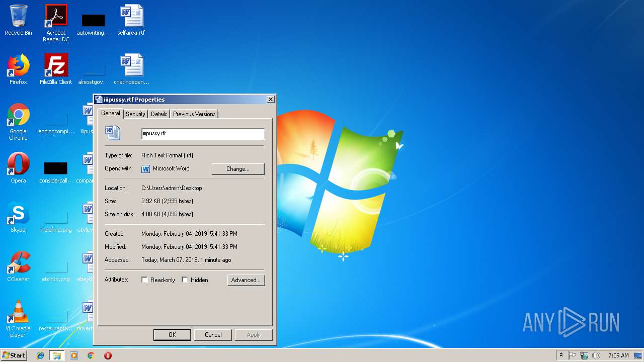This screenshot has width=644, height=362.
Task: Switch to the Previous Versions tab
Action: point(194,114)
